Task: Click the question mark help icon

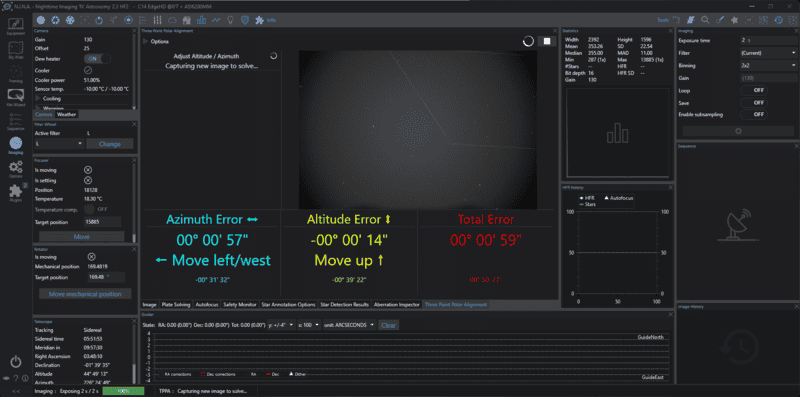Action: pyautogui.click(x=16, y=378)
